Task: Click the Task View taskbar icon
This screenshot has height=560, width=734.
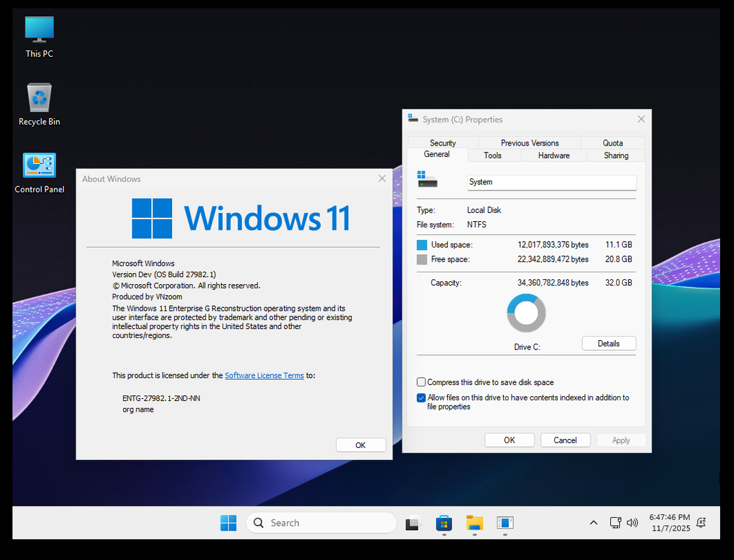Action: click(414, 522)
